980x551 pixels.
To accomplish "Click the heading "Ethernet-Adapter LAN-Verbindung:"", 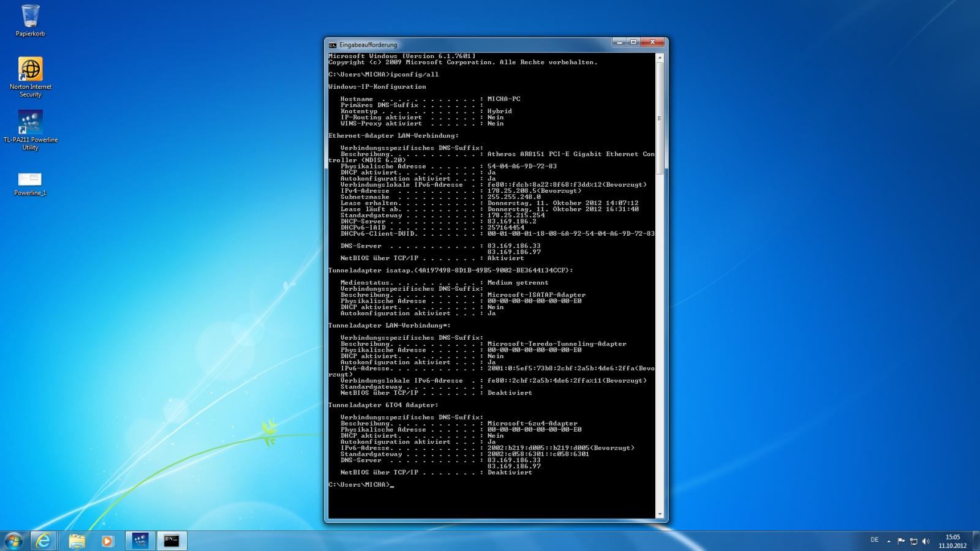I will click(393, 136).
